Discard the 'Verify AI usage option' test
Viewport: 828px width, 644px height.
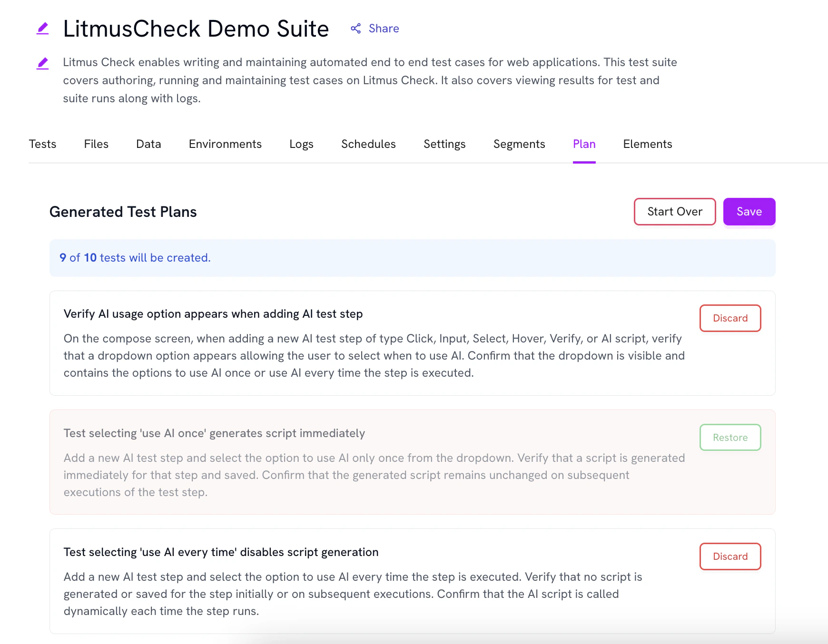coord(730,318)
